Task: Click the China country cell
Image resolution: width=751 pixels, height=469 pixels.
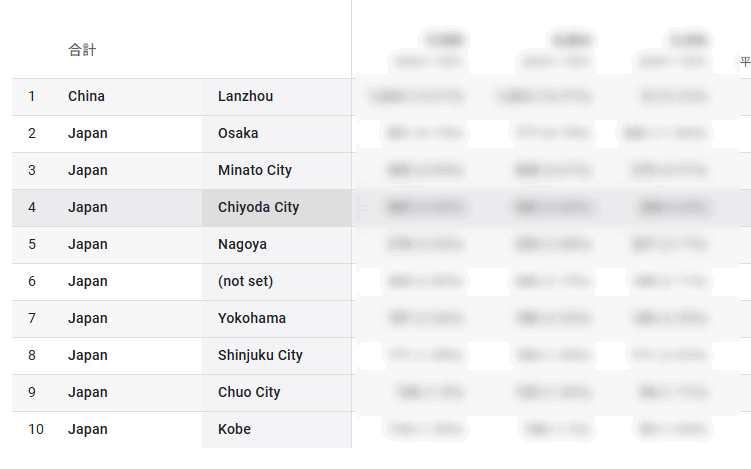Action: [86, 97]
